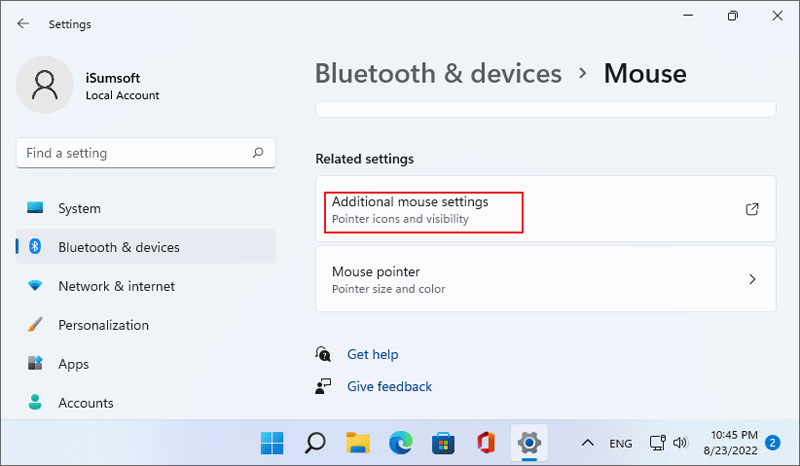This screenshot has width=800, height=466.
Task: Click the Personalization paintbrush icon
Action: coord(35,325)
